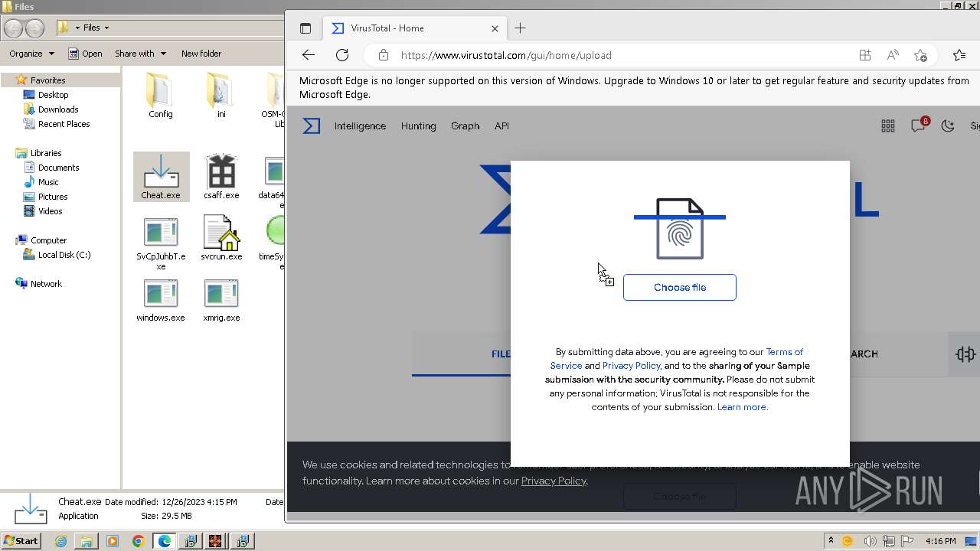Select csaff.exe file icon
980x551 pixels.
click(x=221, y=176)
